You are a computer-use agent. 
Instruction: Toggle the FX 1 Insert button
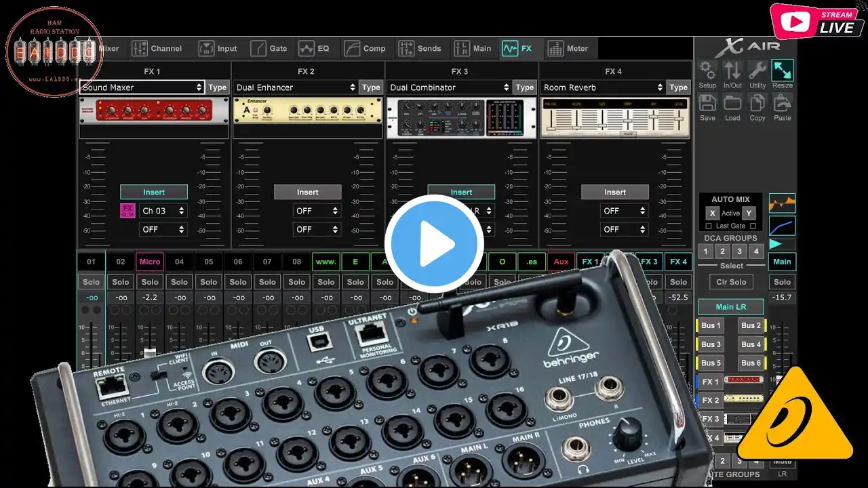[154, 192]
